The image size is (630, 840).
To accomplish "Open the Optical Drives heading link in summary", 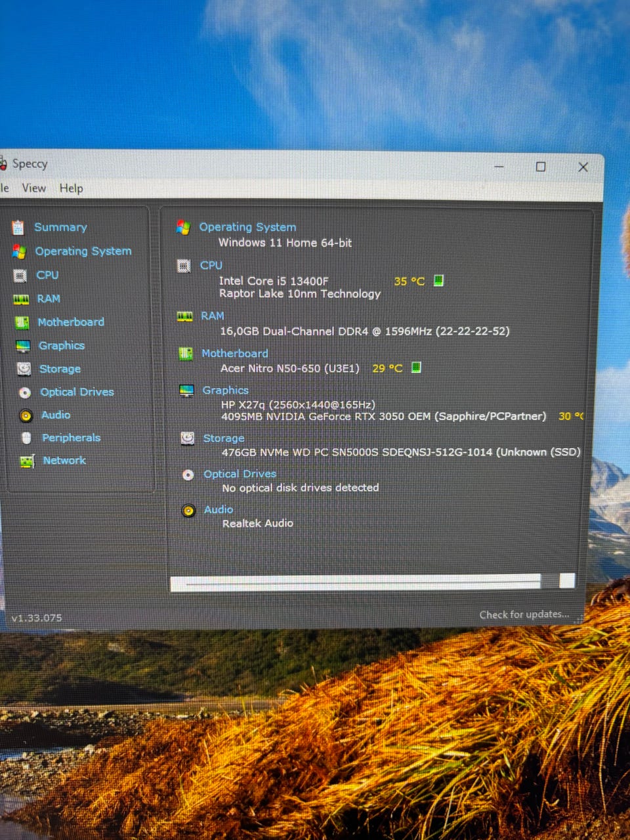I will [x=240, y=474].
